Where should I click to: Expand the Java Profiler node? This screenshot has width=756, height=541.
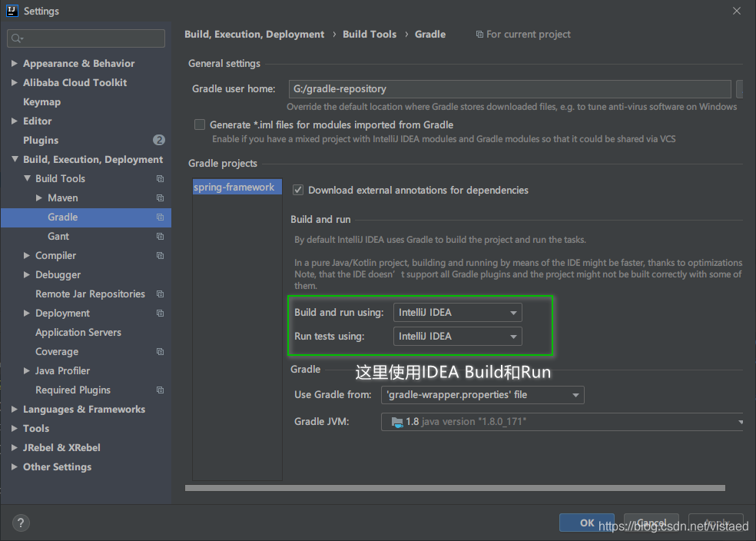[x=27, y=371]
